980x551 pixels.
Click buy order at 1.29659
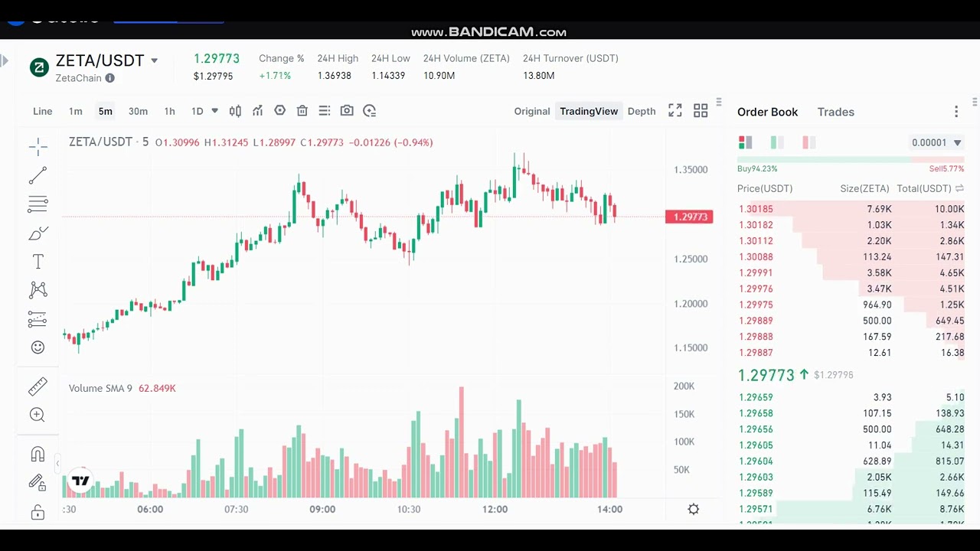click(x=851, y=397)
